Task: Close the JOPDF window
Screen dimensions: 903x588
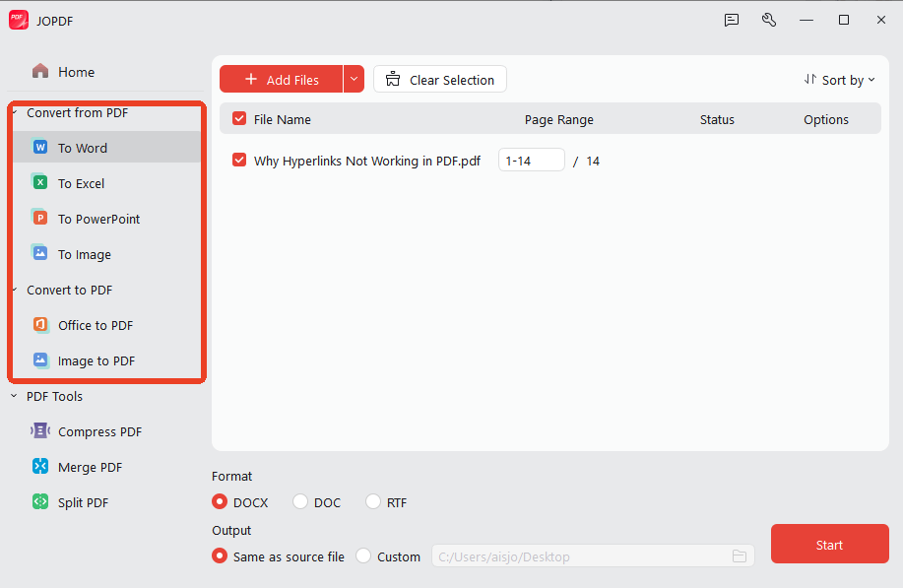Action: 881,20
